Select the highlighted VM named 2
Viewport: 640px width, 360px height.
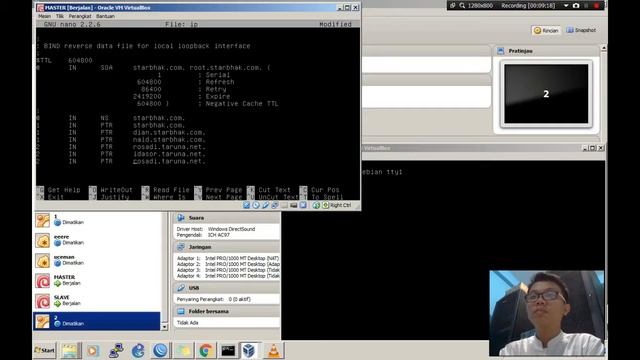(97, 321)
